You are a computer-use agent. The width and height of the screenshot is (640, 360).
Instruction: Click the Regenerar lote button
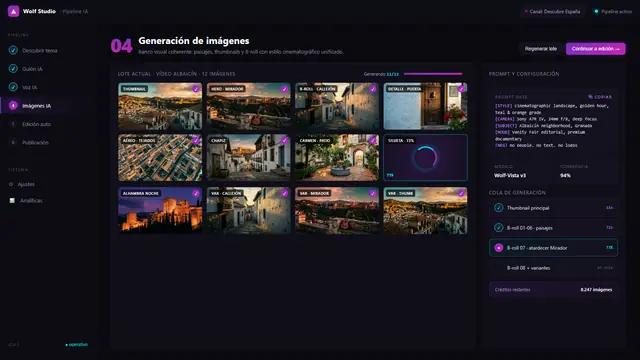click(x=540, y=49)
